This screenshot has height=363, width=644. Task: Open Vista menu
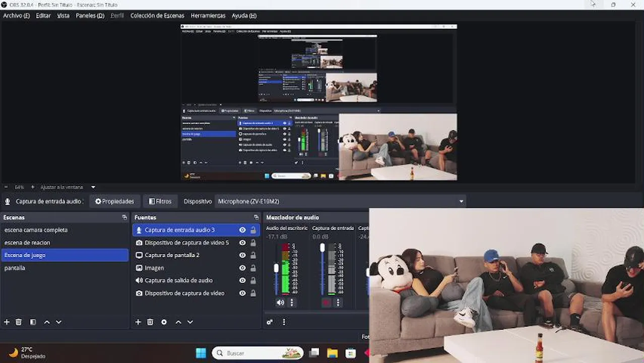63,16
